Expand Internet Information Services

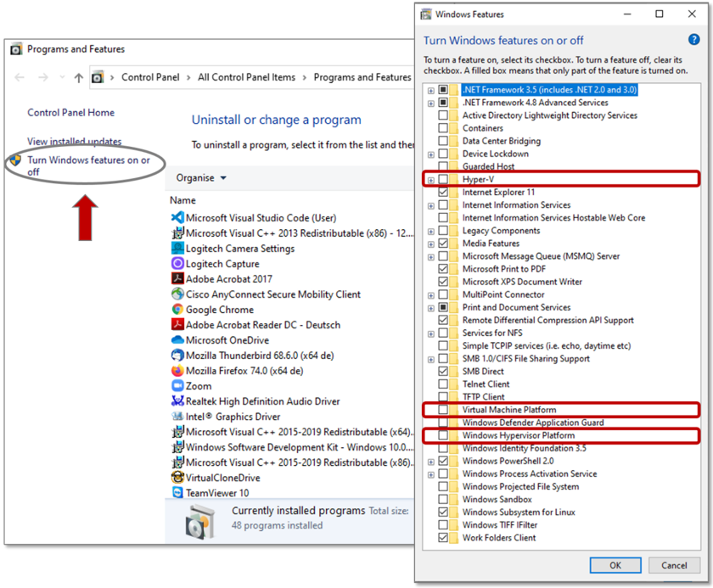pyautogui.click(x=431, y=204)
